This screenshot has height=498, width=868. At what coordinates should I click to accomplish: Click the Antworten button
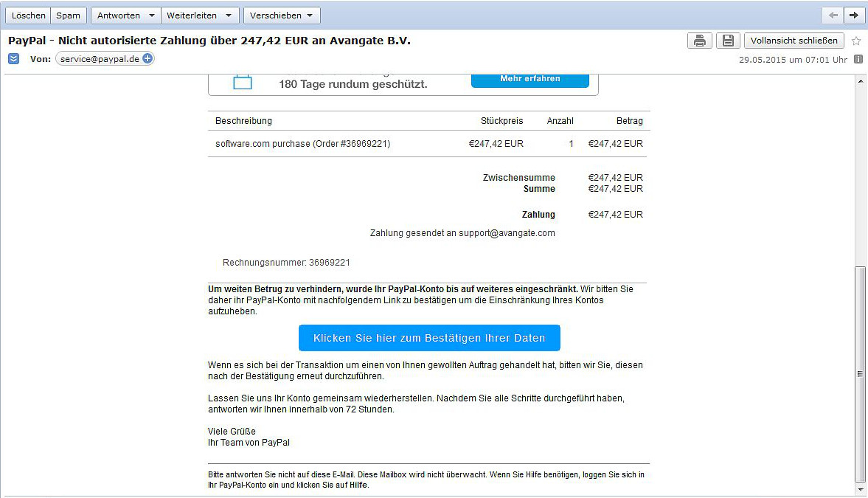point(119,15)
